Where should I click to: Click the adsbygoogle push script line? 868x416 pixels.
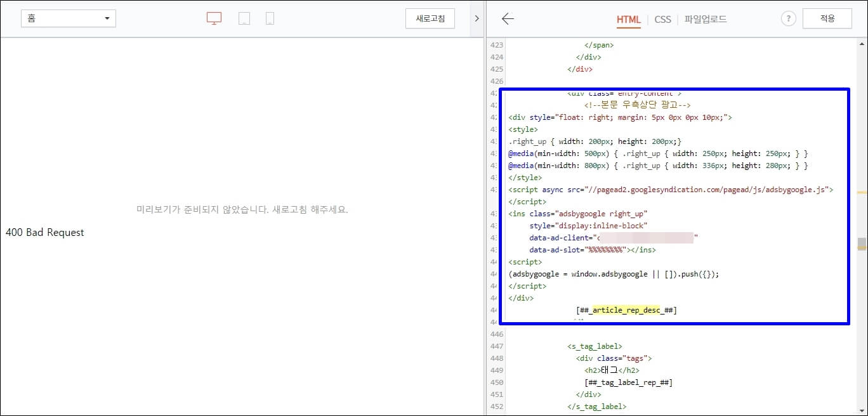coord(614,274)
